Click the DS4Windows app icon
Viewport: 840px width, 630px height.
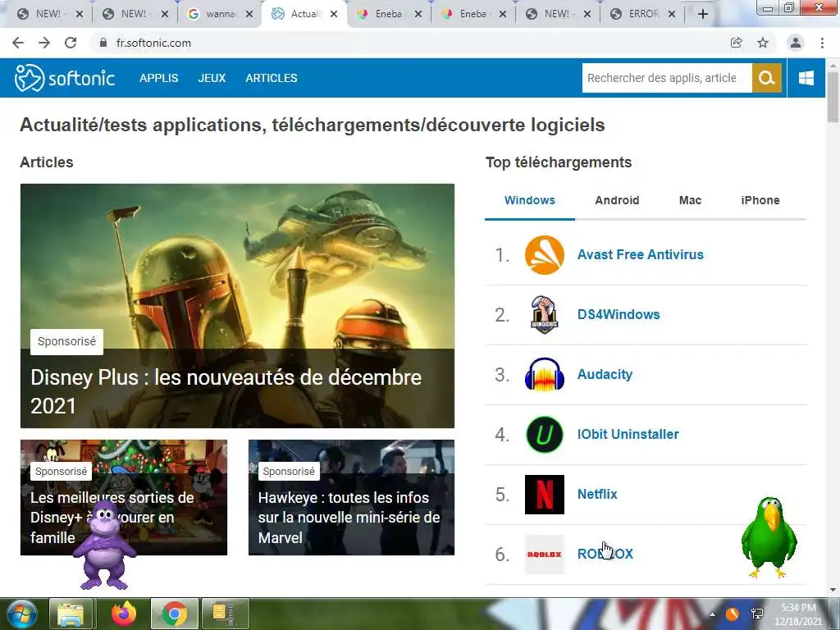coord(545,314)
